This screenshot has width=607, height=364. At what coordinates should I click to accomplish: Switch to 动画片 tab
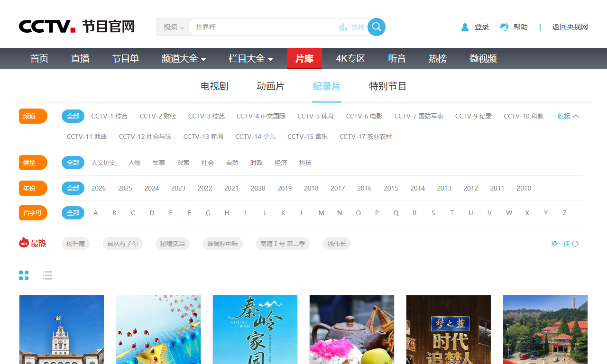click(270, 86)
